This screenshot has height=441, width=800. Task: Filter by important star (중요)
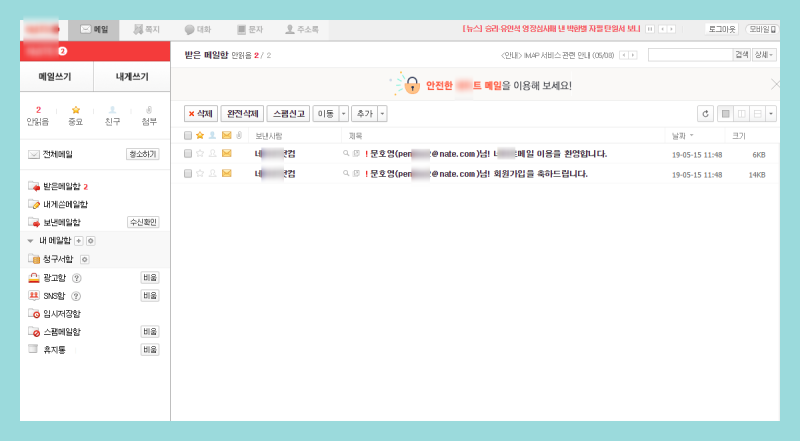tap(76, 116)
